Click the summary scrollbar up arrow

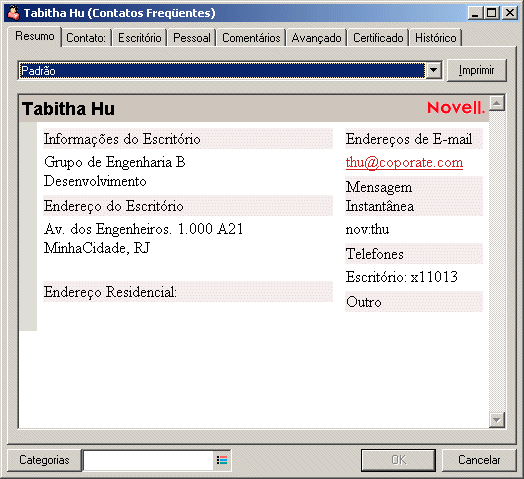(x=497, y=103)
